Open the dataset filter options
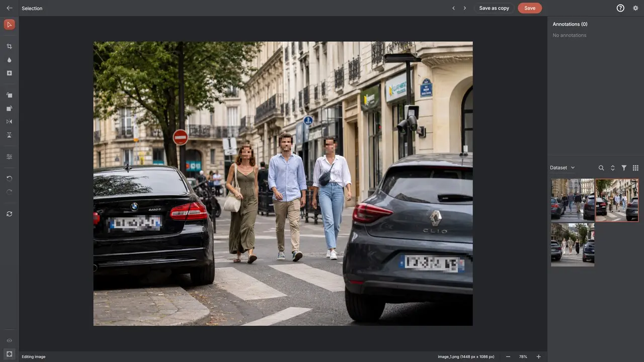Image resolution: width=644 pixels, height=362 pixels. [624, 168]
